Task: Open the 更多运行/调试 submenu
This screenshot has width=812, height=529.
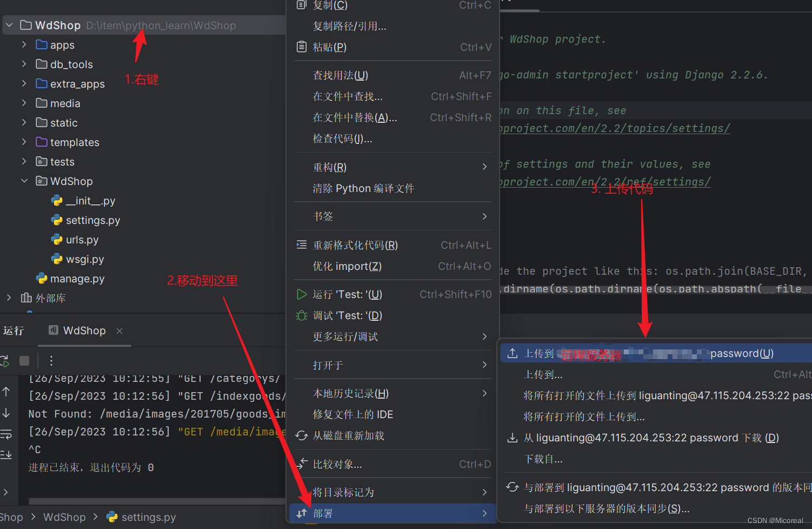Action: (392, 336)
